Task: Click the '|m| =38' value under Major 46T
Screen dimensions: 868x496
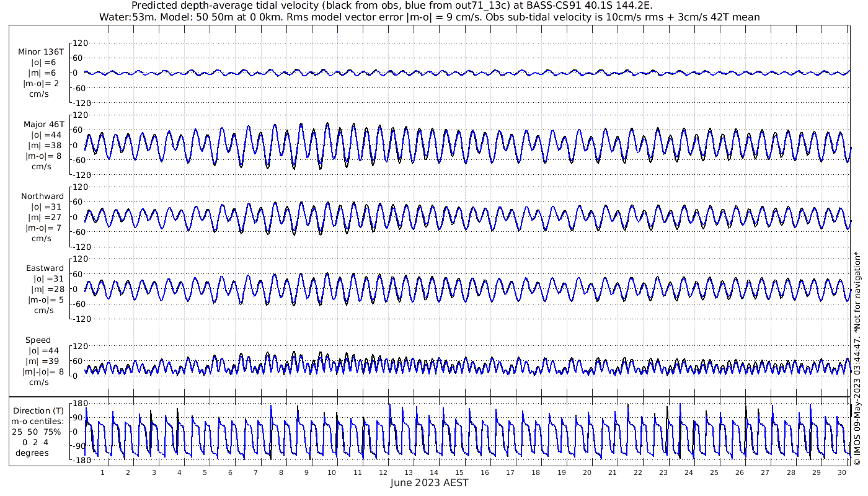Action: 43,146
